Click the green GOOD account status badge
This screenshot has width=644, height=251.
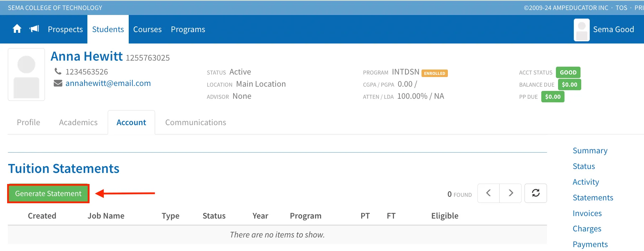point(568,72)
